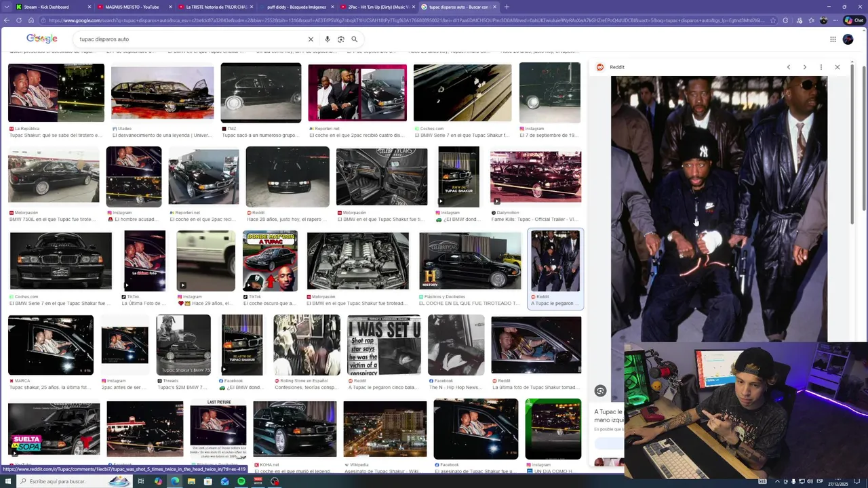868x488 pixels.
Task: Click the magnifying glass search button
Action: coord(354,39)
